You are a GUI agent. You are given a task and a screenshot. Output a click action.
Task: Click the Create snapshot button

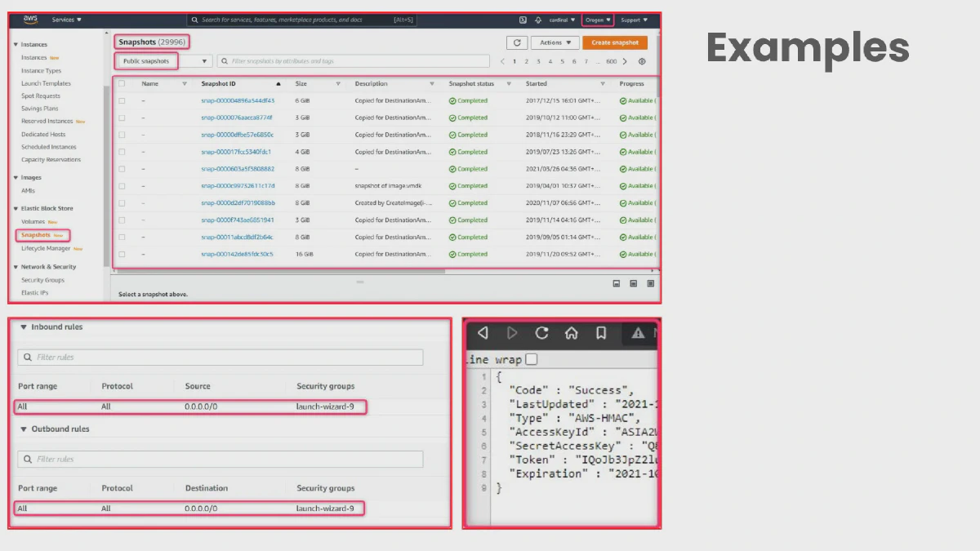(615, 42)
